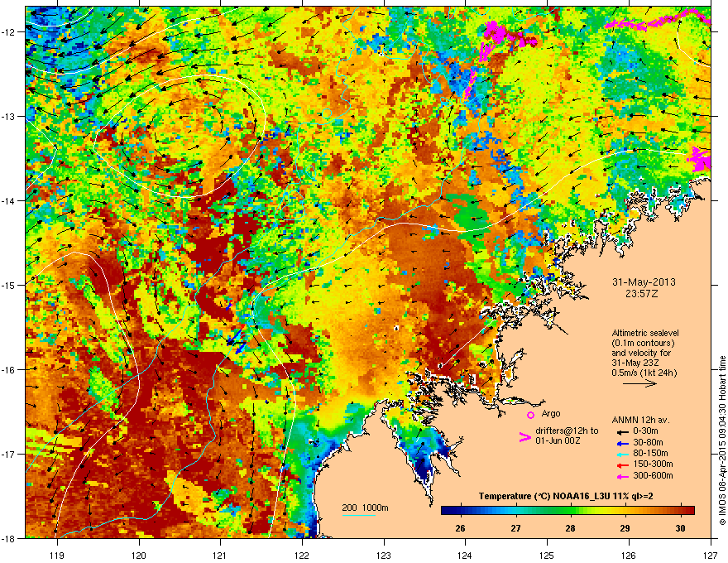The width and height of the screenshot is (728, 563).
Task: Click the color bar tick label 29
Action: click(625, 528)
